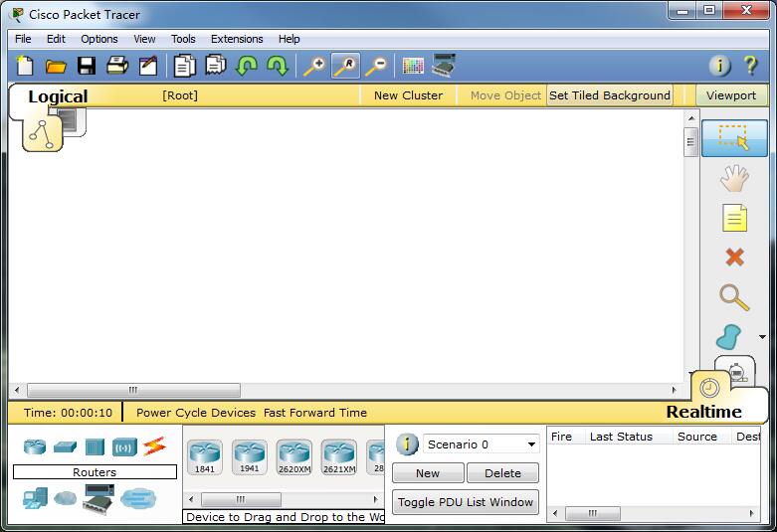Viewport: 777px width, 532px height.
Task: Select the Place Note tool
Action: (x=734, y=218)
